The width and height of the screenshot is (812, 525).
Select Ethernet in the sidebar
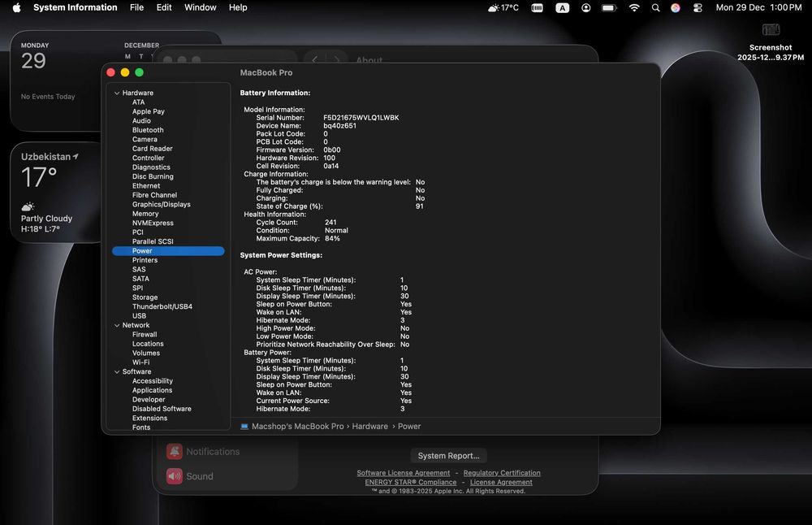[146, 186]
